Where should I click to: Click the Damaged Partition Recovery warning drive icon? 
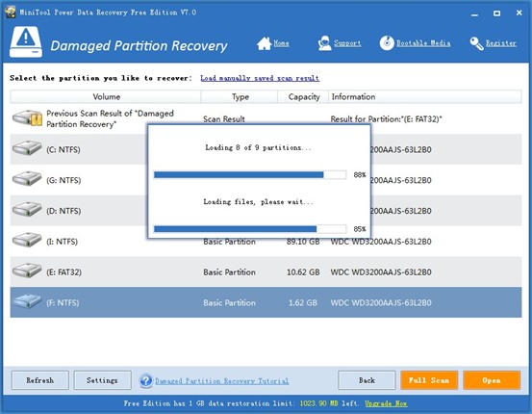click(26, 42)
